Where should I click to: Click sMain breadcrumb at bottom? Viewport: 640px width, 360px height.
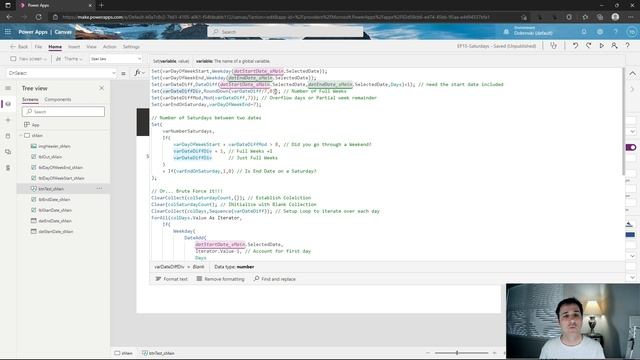click(124, 353)
